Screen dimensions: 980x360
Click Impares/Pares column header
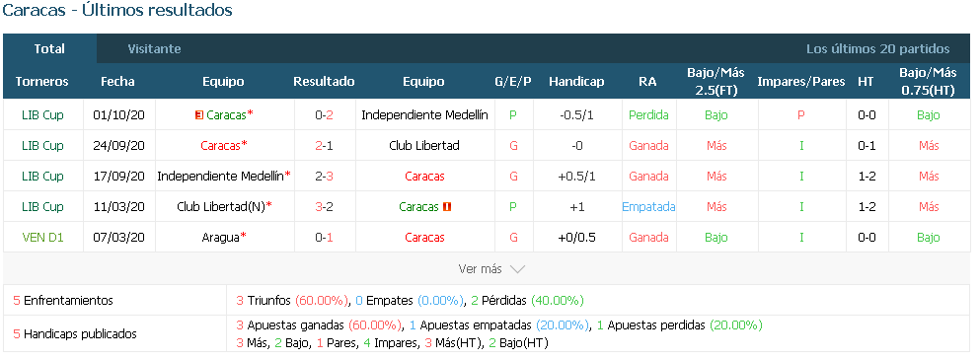(800, 81)
